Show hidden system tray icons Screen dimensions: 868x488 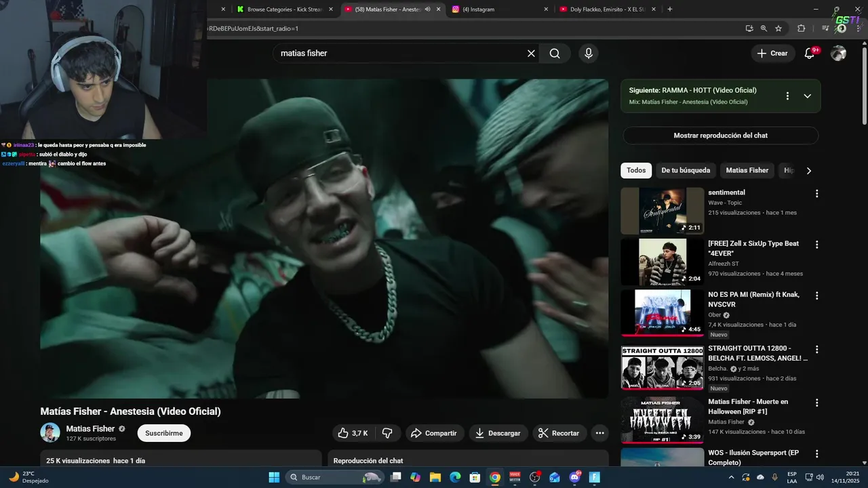(x=731, y=477)
